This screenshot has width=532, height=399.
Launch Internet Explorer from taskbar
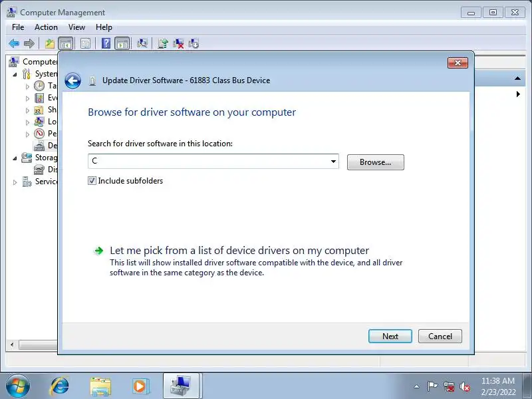[x=60, y=386]
